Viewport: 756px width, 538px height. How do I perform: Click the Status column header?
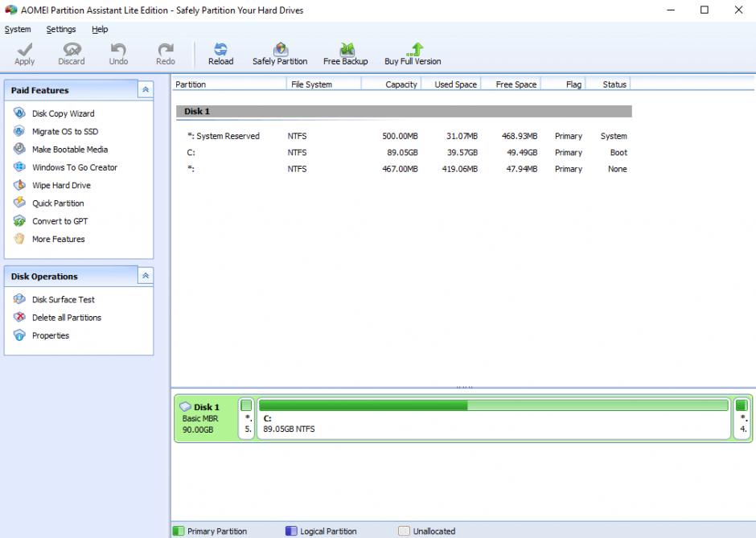pos(608,84)
